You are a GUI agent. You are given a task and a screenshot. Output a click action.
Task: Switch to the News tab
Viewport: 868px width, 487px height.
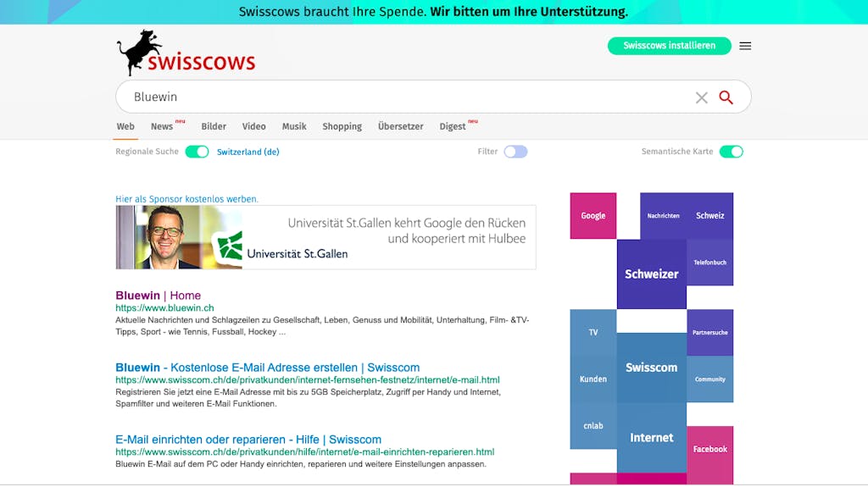[x=162, y=126]
